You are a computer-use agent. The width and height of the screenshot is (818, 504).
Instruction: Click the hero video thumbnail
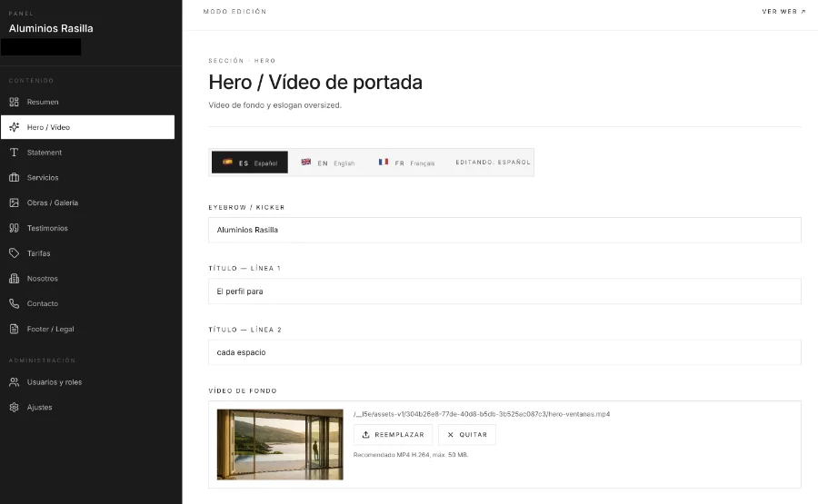click(280, 445)
